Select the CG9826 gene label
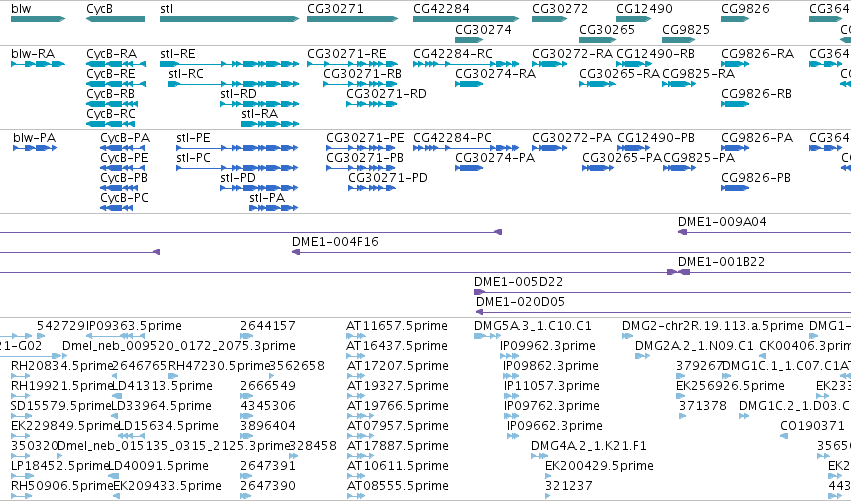This screenshot has height=501, width=851. pos(745,9)
